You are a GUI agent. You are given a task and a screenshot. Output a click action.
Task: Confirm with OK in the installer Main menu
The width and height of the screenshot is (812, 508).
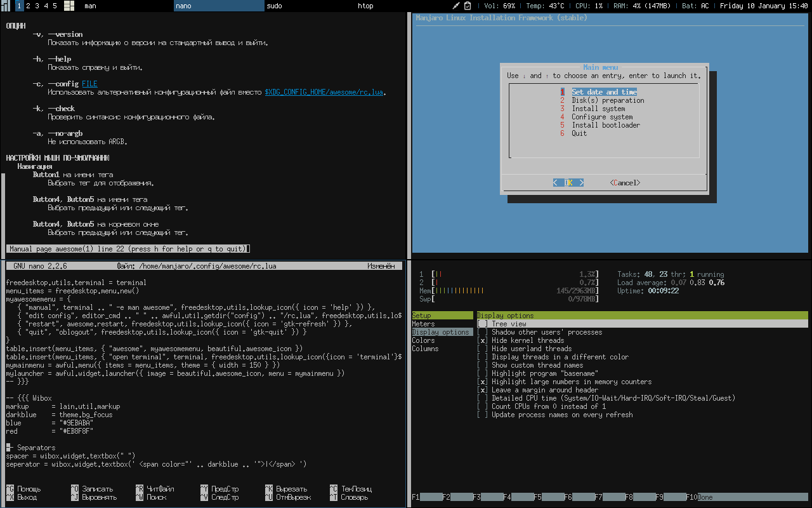pos(568,183)
